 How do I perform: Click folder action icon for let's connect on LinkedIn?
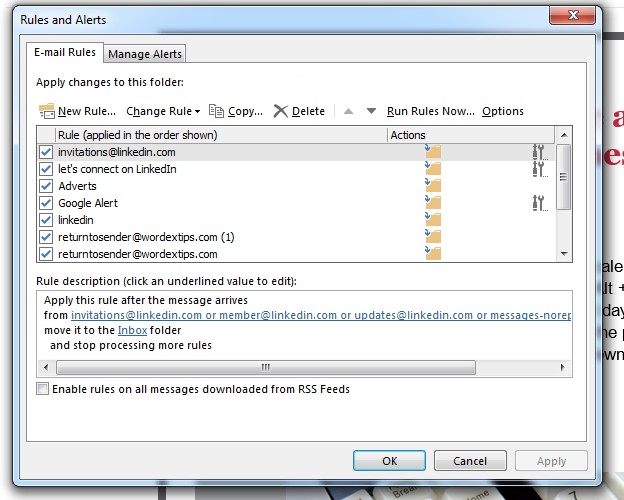[x=433, y=168]
